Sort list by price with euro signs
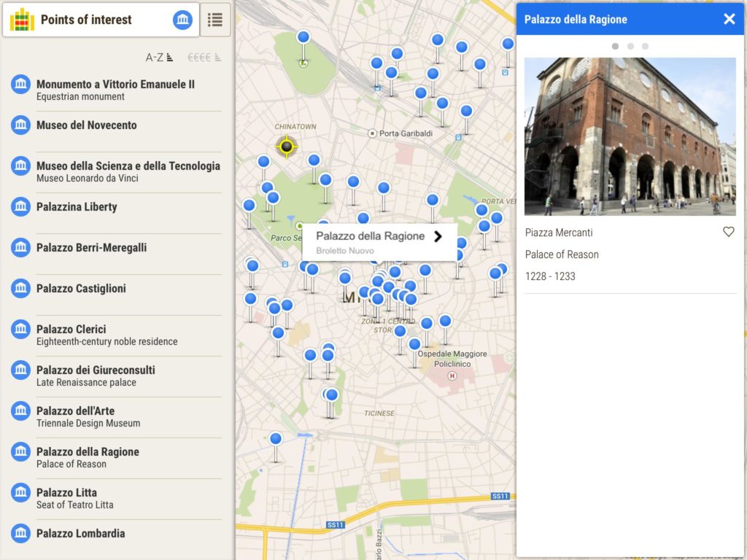Viewport: 747px width, 560px height. click(x=204, y=57)
